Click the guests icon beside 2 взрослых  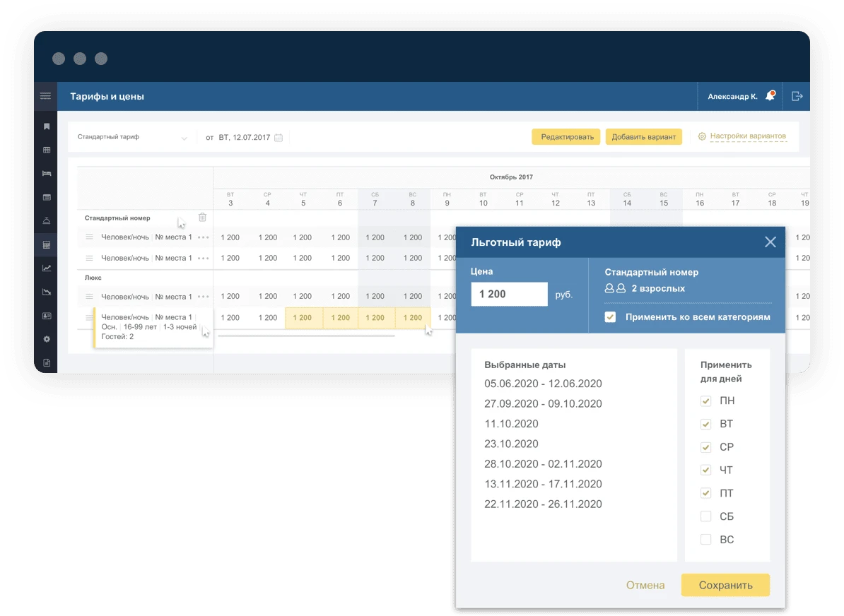tap(615, 288)
